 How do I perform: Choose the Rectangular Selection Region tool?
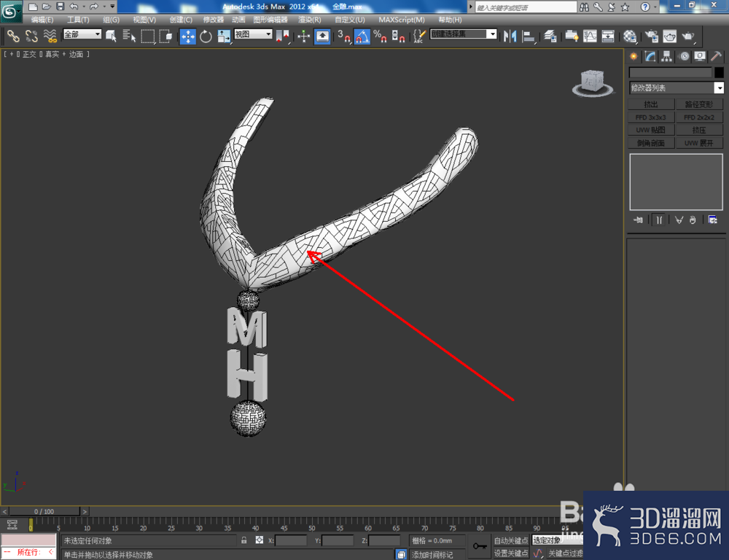point(148,36)
